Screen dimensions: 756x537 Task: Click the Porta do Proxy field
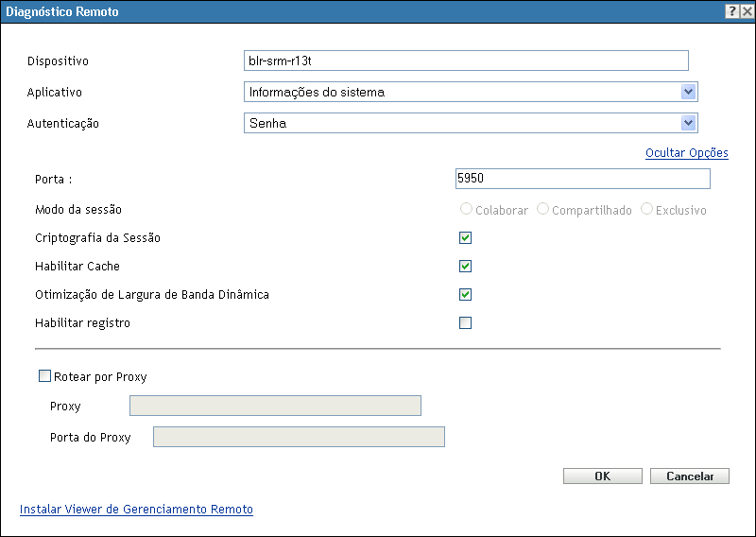[298, 437]
